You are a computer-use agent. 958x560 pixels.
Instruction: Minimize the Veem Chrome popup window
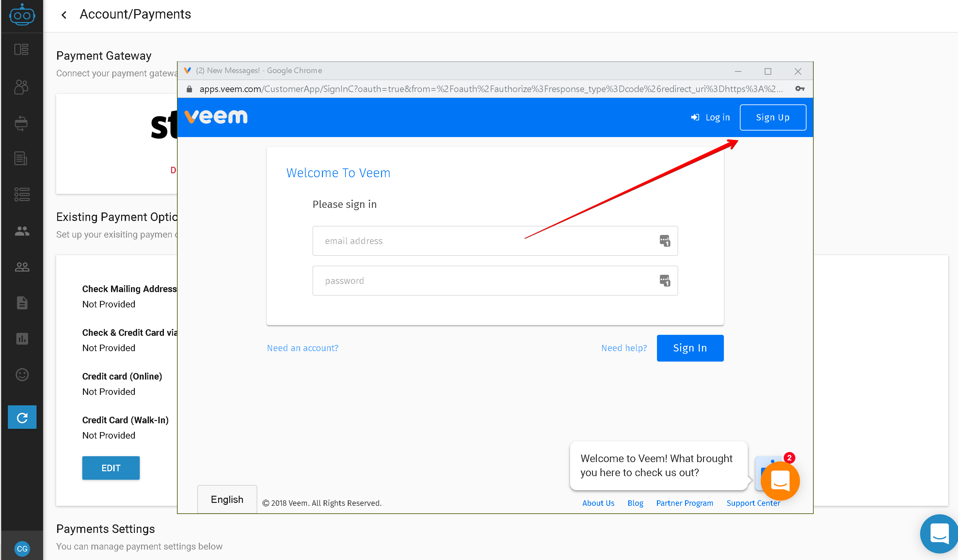pyautogui.click(x=738, y=71)
